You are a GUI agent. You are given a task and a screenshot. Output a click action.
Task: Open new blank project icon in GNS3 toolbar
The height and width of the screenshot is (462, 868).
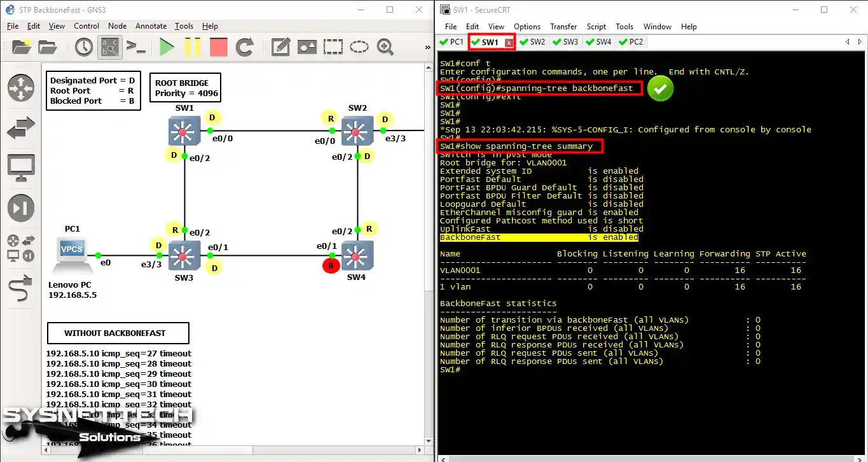coord(20,47)
